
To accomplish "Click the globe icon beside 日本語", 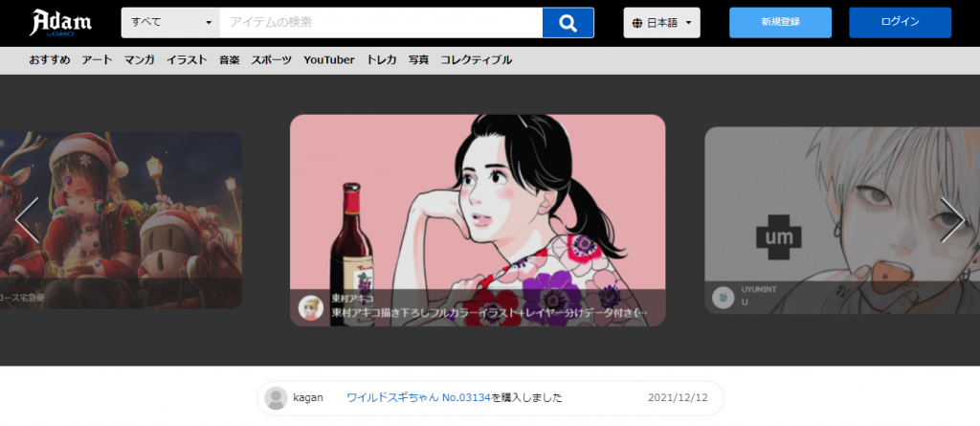I will (637, 23).
